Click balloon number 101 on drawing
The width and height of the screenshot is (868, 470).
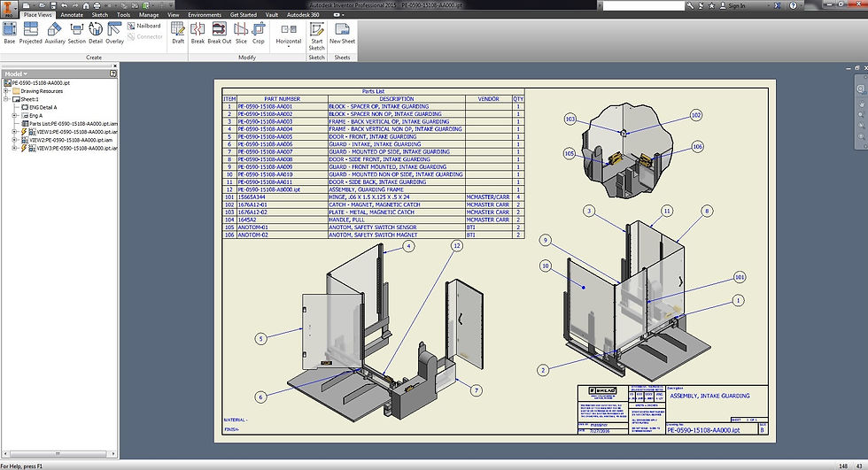tap(740, 277)
